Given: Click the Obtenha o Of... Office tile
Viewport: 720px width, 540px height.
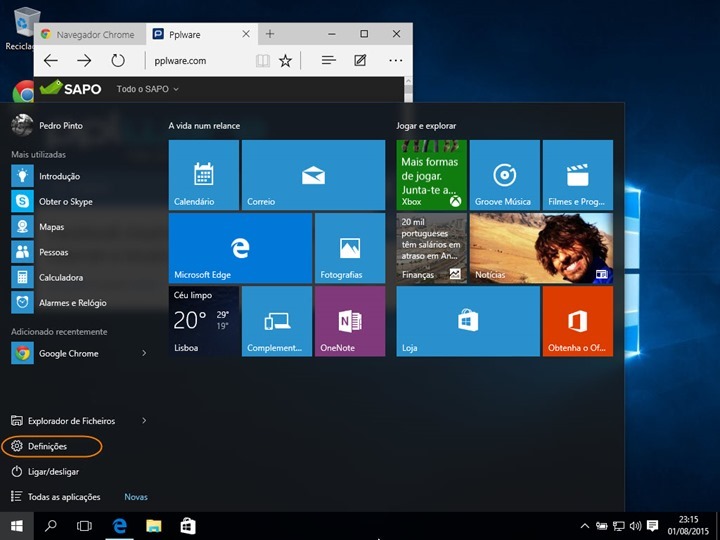Looking at the screenshot, I should click(578, 321).
